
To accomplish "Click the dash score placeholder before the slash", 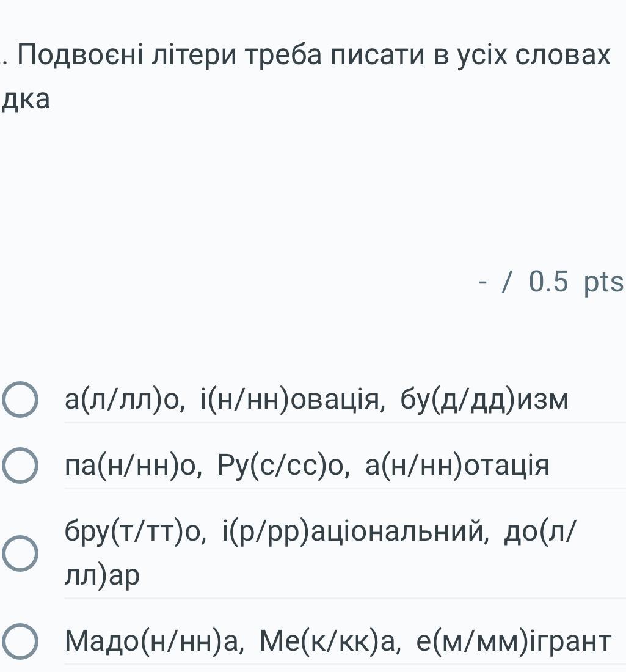I will pyautogui.click(x=484, y=282).
